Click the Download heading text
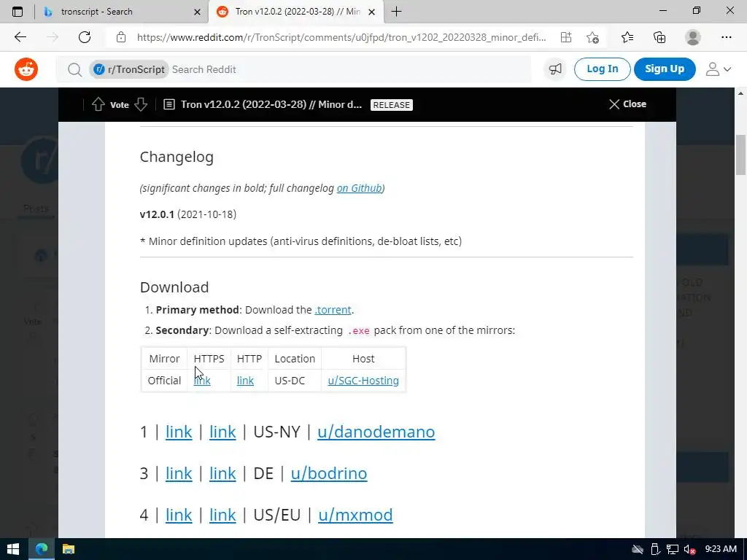Image resolution: width=747 pixels, height=560 pixels. [174, 287]
